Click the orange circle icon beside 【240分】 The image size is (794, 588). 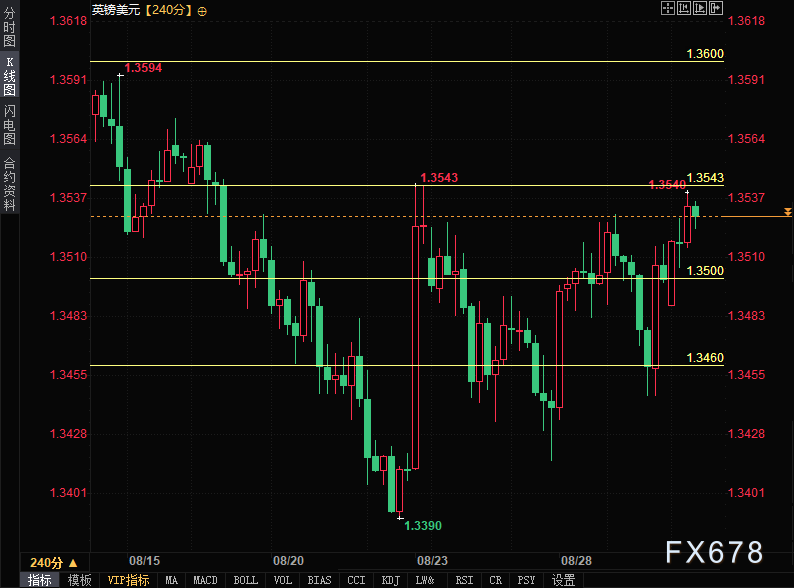coord(203,10)
